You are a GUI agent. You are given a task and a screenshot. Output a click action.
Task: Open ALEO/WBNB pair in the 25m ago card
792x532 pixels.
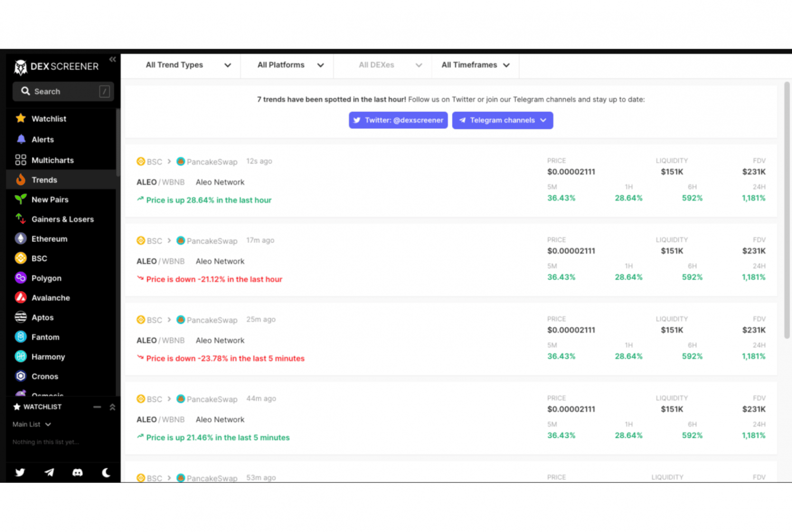[x=161, y=340]
